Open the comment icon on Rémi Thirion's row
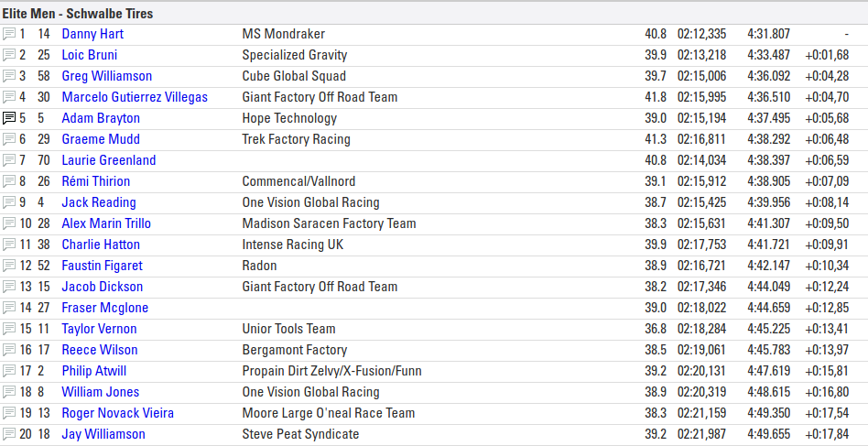868x446 pixels. click(9, 181)
